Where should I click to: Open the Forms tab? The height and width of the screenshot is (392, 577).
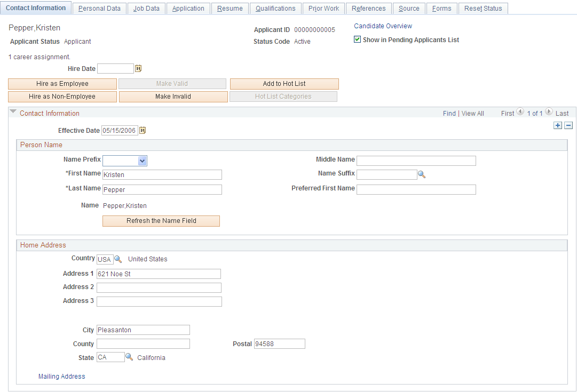point(441,9)
